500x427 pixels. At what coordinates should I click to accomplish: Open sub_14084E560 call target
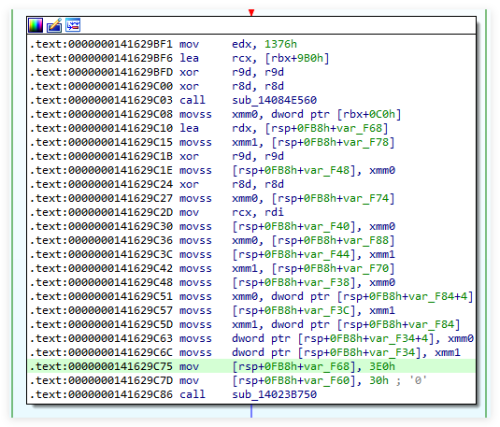tap(274, 100)
